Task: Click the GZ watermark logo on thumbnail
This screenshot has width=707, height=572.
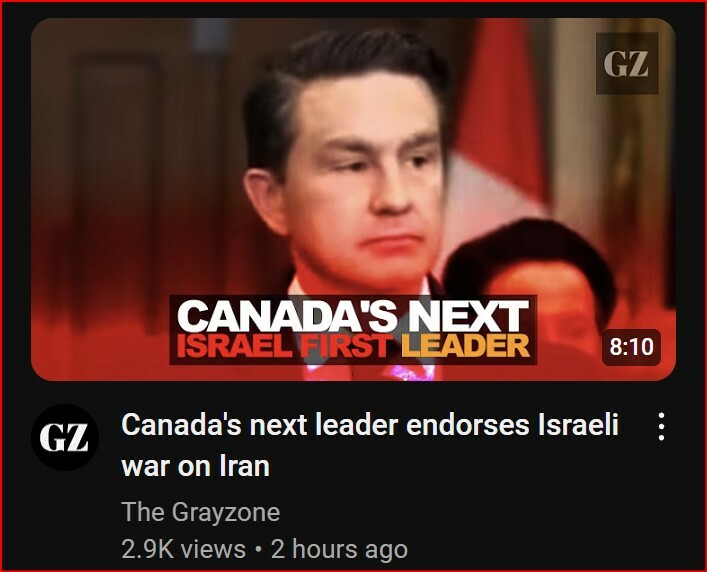Action: tap(627, 64)
